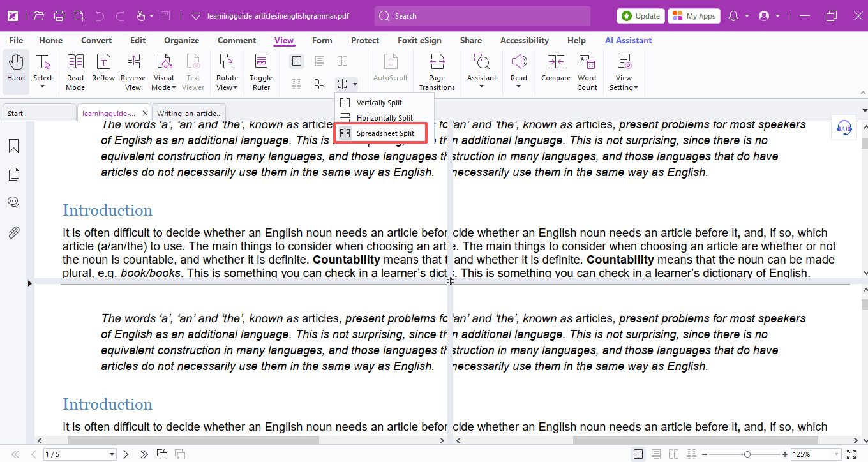Screen dimensions: 868x462
Task: Click the previous view icon in status bar
Action: click(x=162, y=454)
